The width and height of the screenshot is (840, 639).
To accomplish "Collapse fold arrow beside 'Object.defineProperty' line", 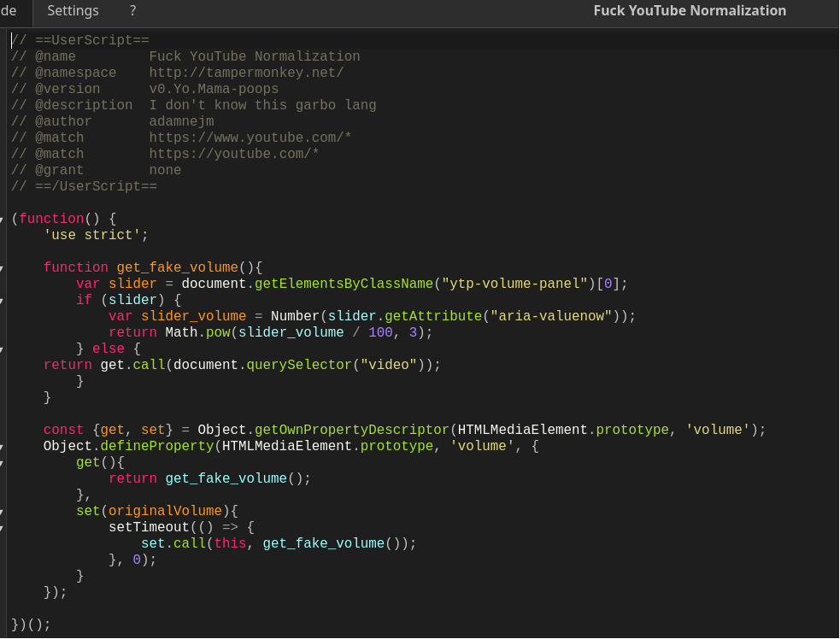I will 3,447.
